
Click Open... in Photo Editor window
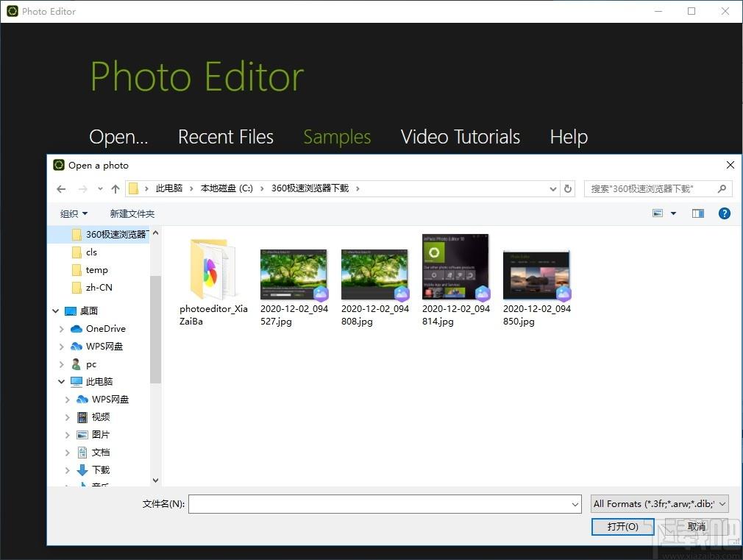pyautogui.click(x=118, y=137)
